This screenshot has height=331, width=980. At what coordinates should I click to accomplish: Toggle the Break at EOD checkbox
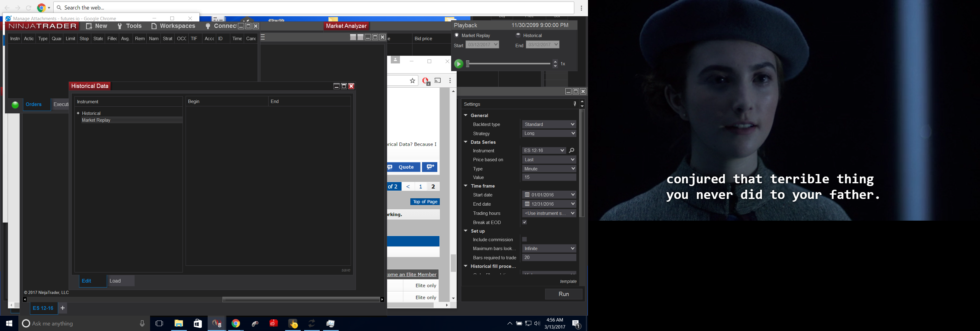[525, 222]
